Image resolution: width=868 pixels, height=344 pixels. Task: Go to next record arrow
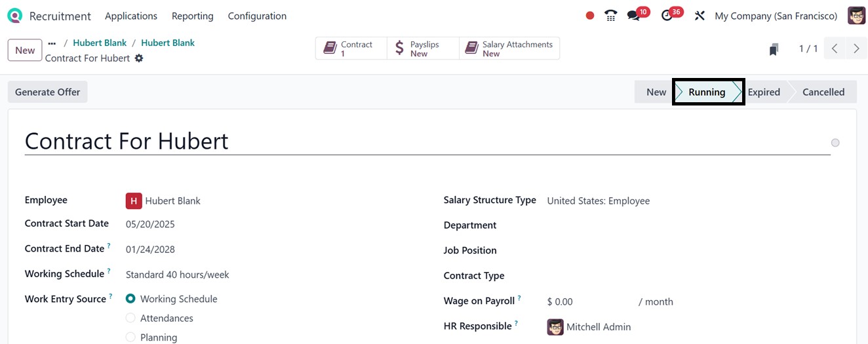(x=856, y=48)
